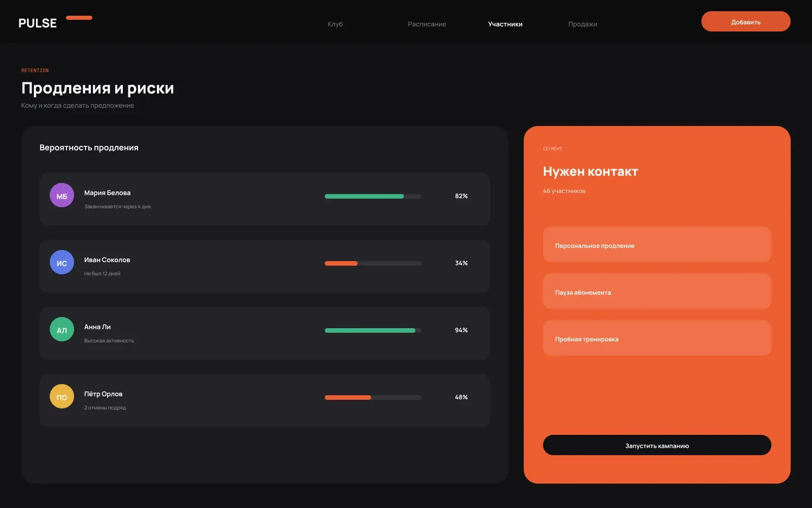
Task: Click the 82% value
Action: tap(461, 196)
